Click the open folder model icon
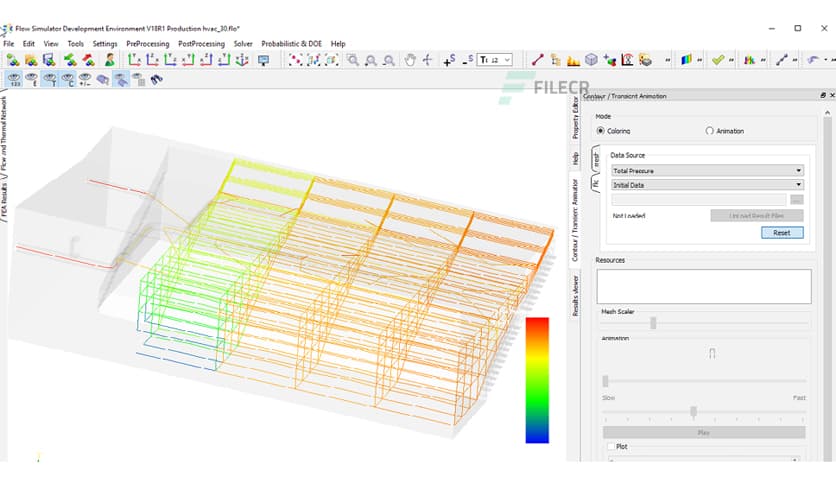836x484 pixels. pos(31,60)
